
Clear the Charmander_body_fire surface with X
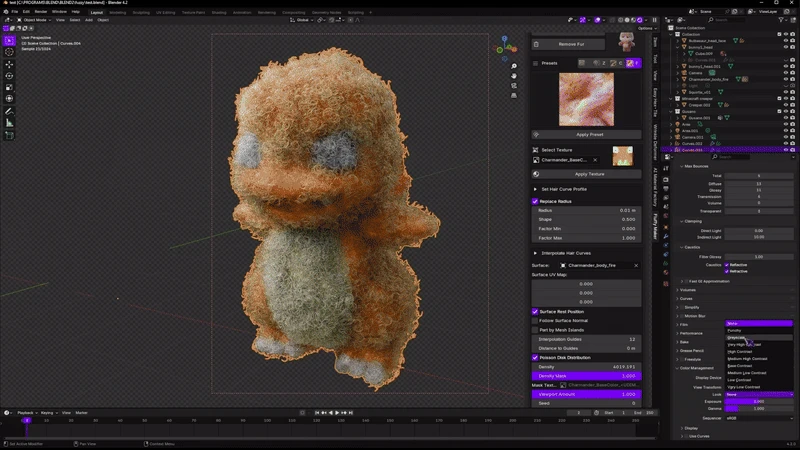click(x=636, y=266)
